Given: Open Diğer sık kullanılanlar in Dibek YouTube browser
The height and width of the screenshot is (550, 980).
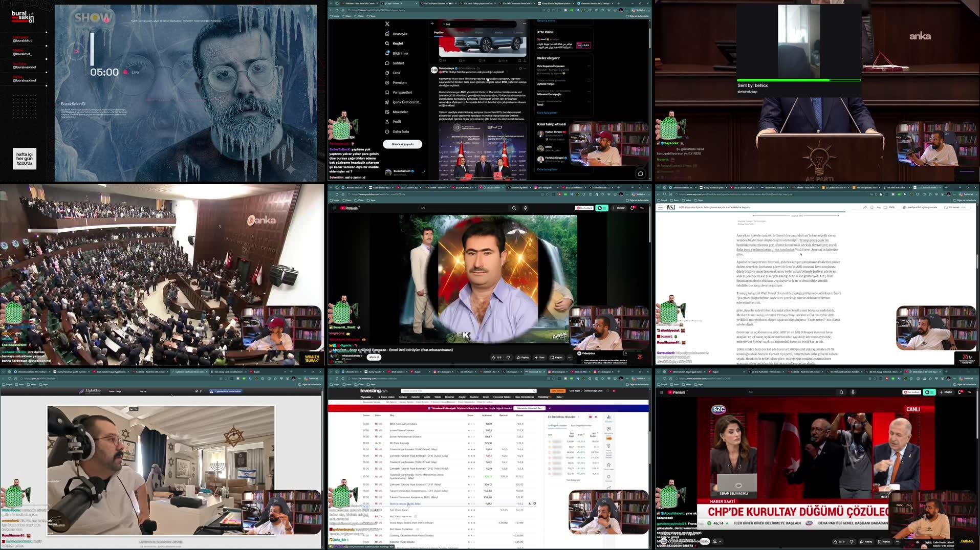Looking at the screenshot, I should coord(638,201).
